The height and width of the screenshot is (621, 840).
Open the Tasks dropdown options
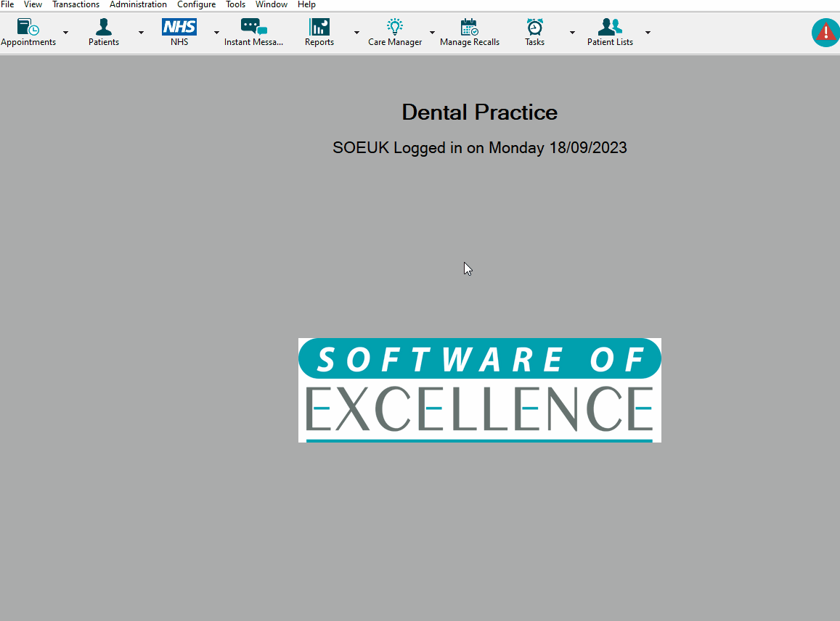pos(572,32)
